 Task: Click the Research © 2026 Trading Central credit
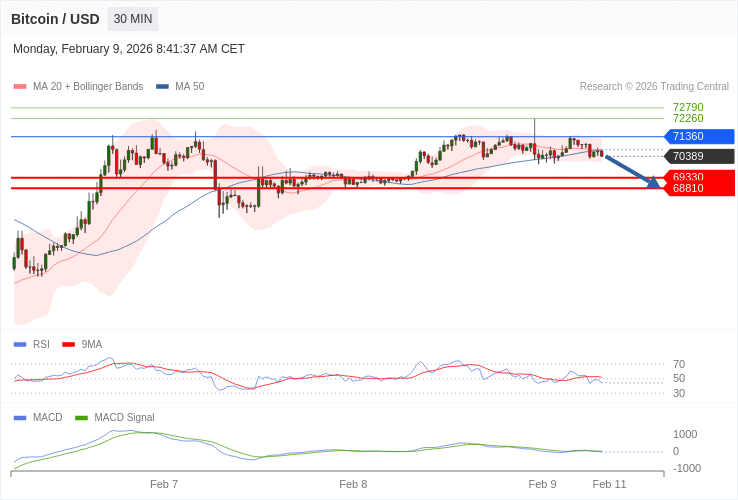[x=654, y=87]
